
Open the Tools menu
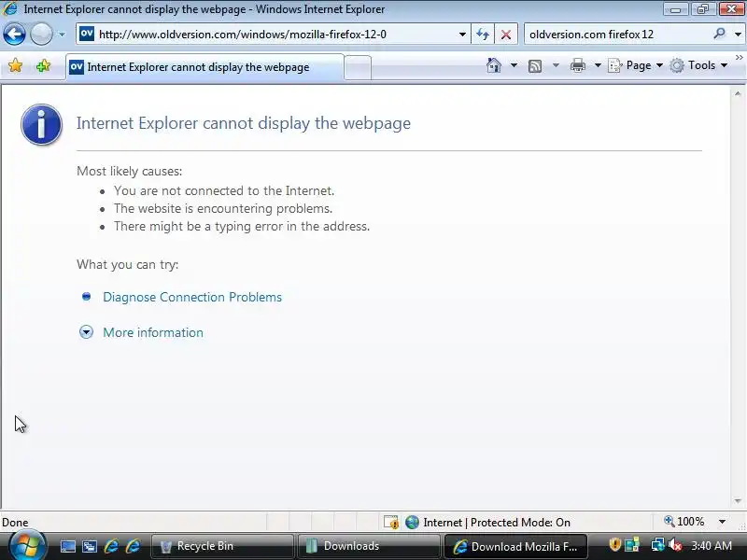698,65
